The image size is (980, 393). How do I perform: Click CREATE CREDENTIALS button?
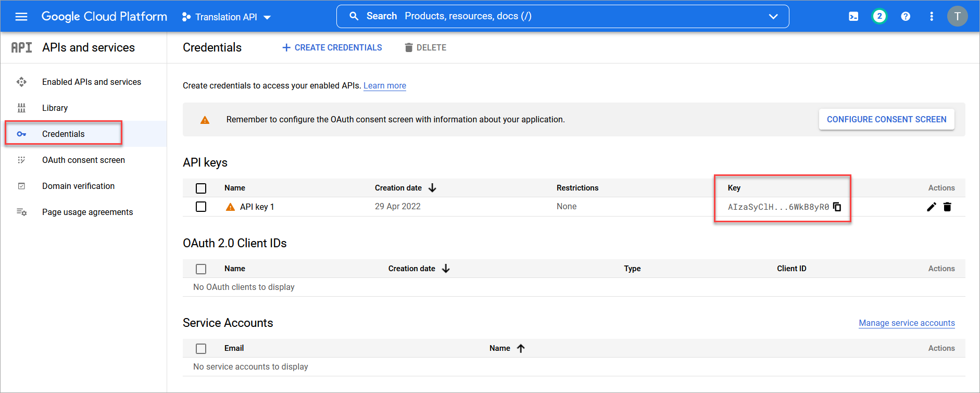tap(332, 47)
